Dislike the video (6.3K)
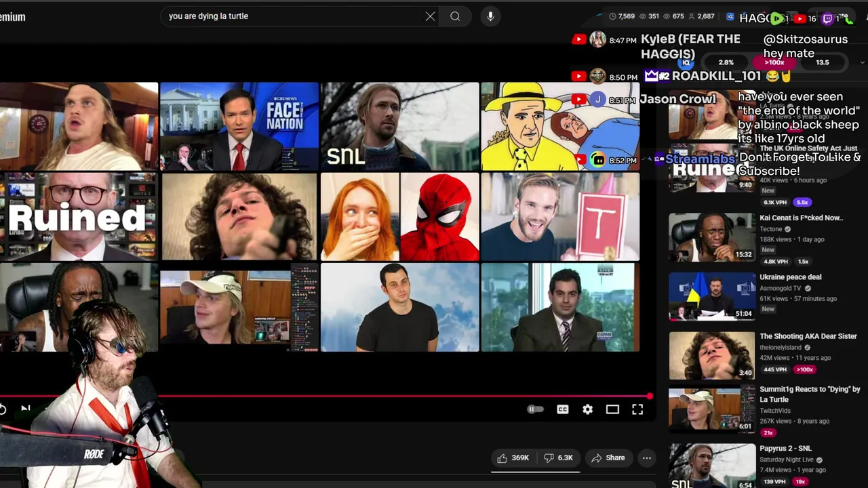 click(559, 458)
